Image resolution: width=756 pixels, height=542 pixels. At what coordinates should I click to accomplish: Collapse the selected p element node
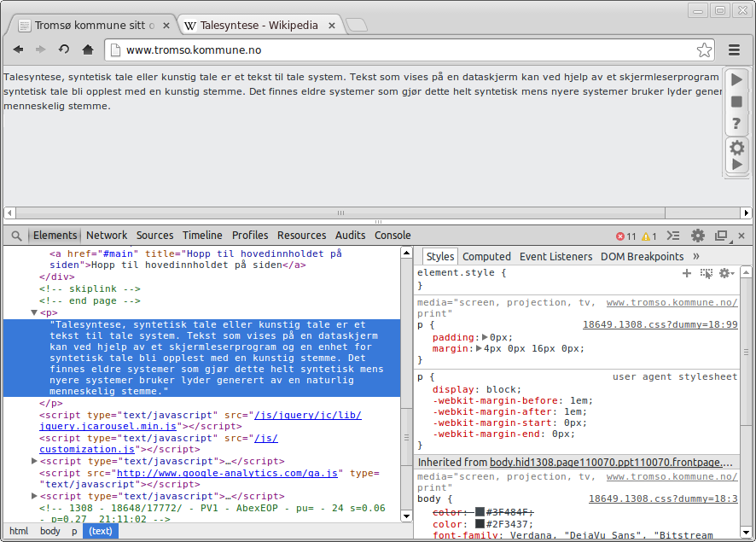[x=35, y=313]
